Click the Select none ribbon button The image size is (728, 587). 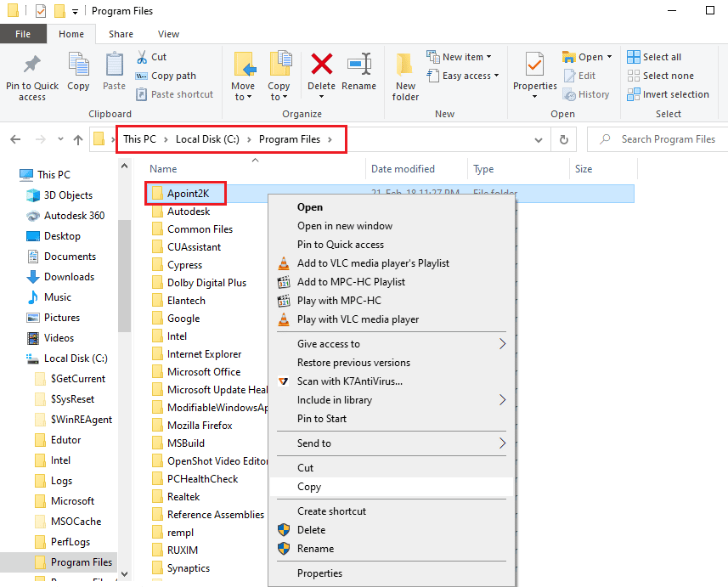tap(660, 76)
